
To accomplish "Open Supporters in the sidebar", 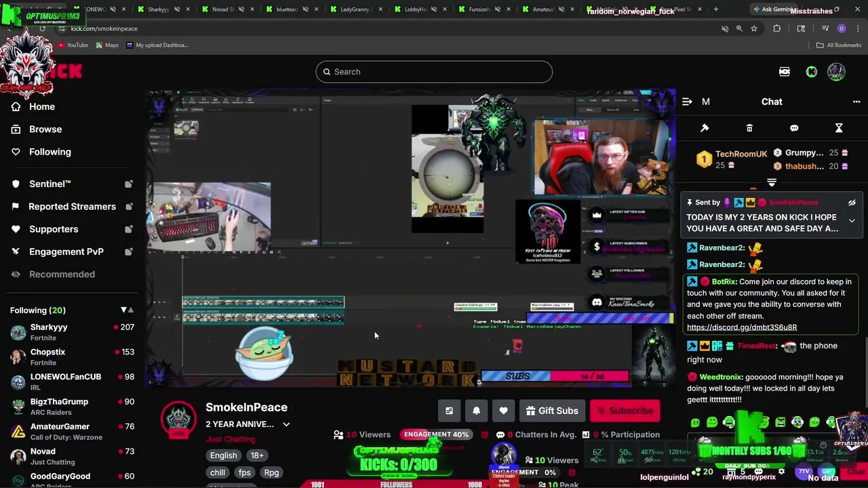I will (54, 229).
